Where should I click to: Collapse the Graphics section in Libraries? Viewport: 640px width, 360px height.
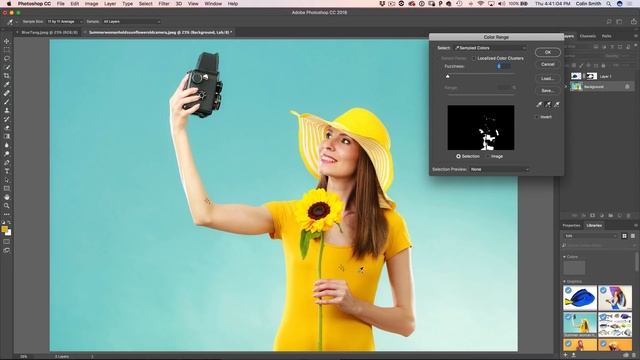click(564, 282)
